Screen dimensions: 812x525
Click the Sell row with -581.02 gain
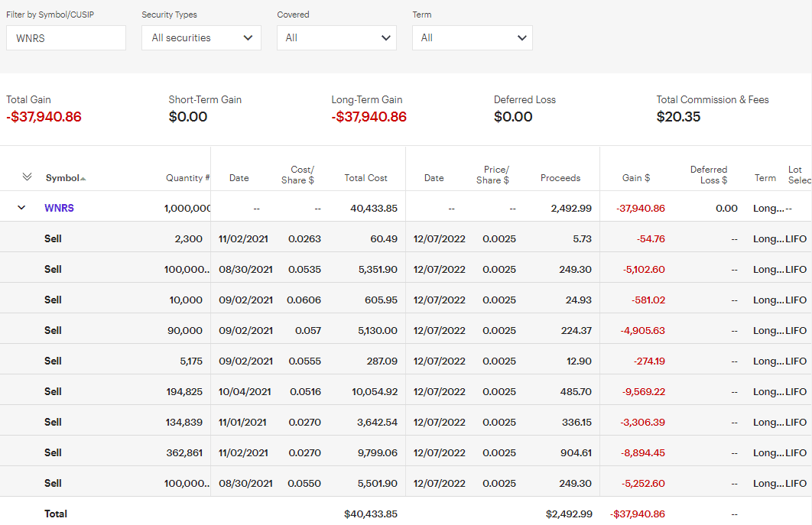[53, 300]
